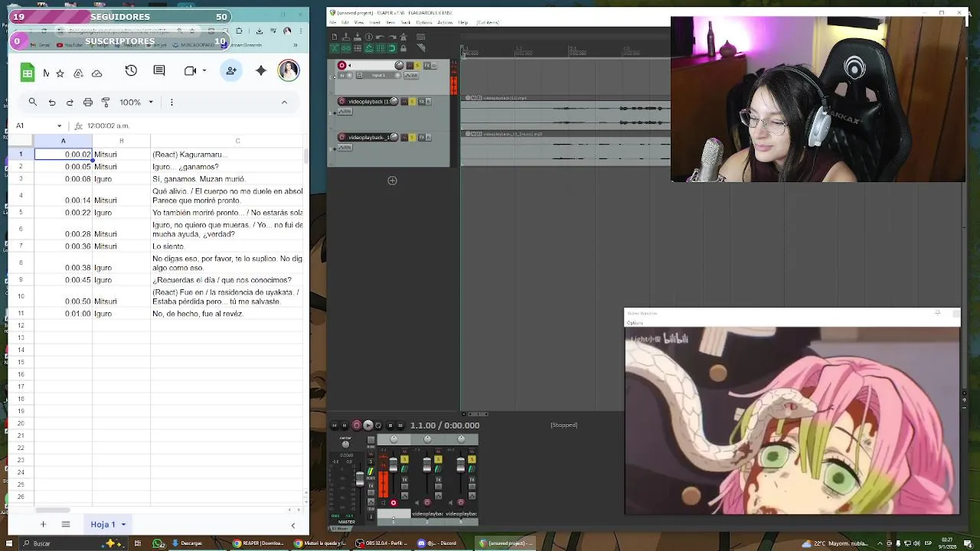The height and width of the screenshot is (551, 980).
Task: Open FX for track 1
Action: coord(426,65)
